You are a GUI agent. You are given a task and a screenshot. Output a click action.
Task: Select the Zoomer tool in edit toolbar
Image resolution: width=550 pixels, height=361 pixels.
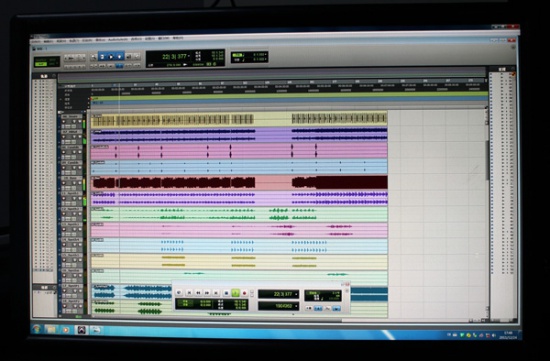point(93,57)
